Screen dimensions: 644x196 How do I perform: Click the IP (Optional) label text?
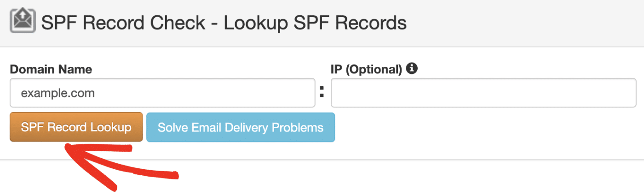(366, 70)
